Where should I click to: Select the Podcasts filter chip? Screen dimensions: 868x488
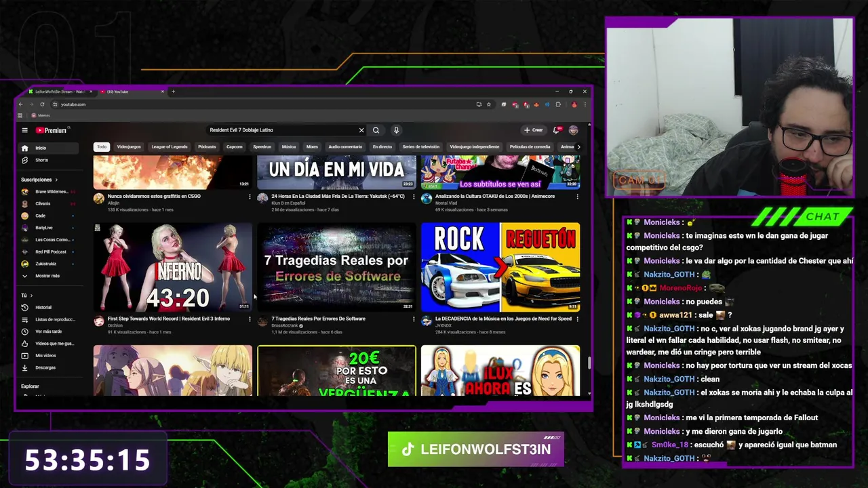tap(207, 146)
